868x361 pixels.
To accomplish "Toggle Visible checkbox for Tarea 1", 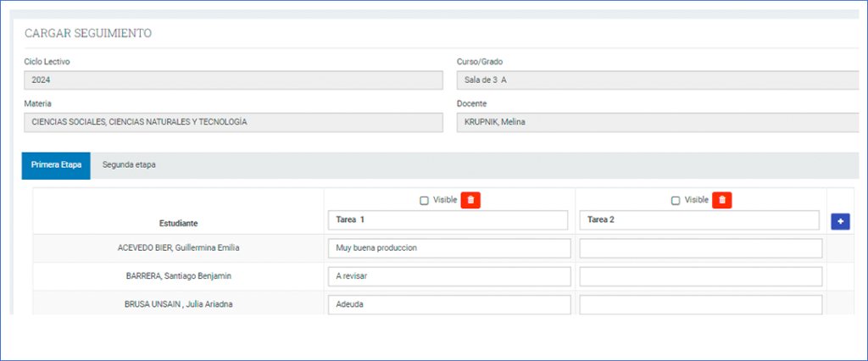I will (424, 201).
